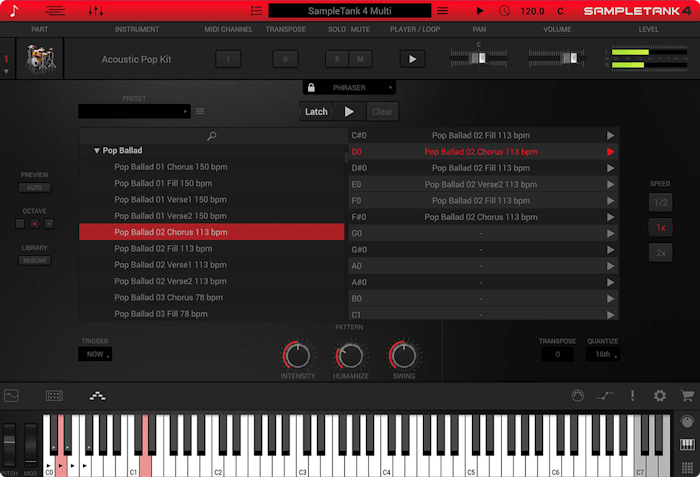Open the pattern player panel icon
Screen dimensions: 700x477
click(x=97, y=396)
